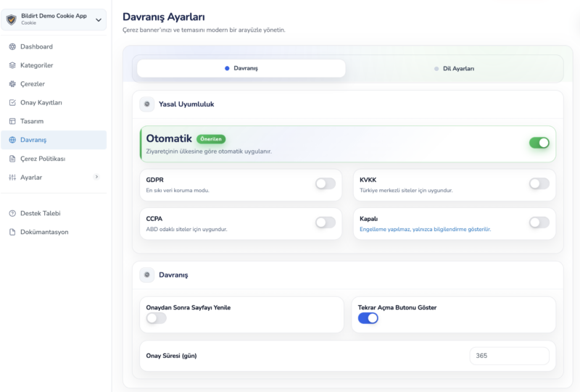Switch to the Dil Ayarları tab

[x=454, y=68]
